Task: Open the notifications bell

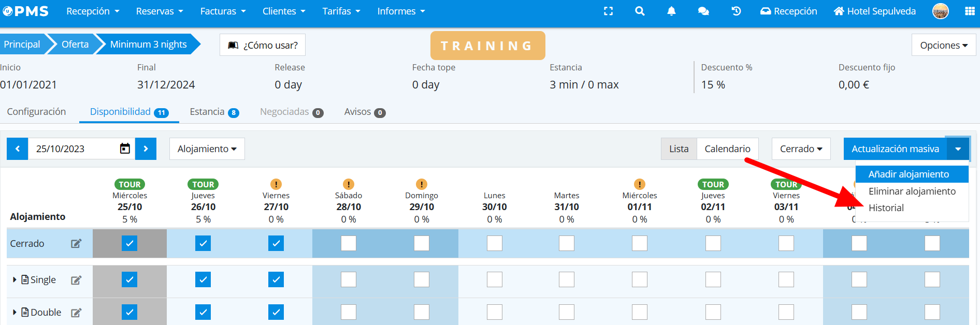Action: 671,11
